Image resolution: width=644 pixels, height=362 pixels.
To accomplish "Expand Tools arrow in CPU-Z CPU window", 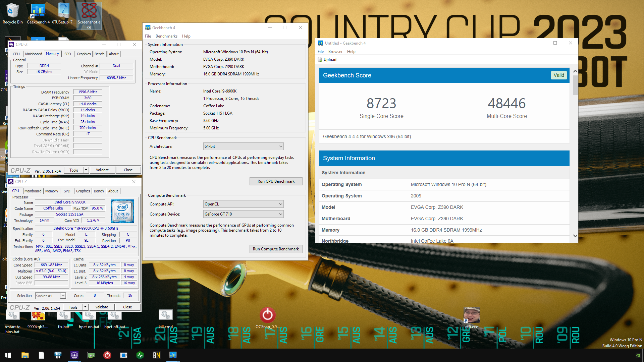I will [x=85, y=307].
